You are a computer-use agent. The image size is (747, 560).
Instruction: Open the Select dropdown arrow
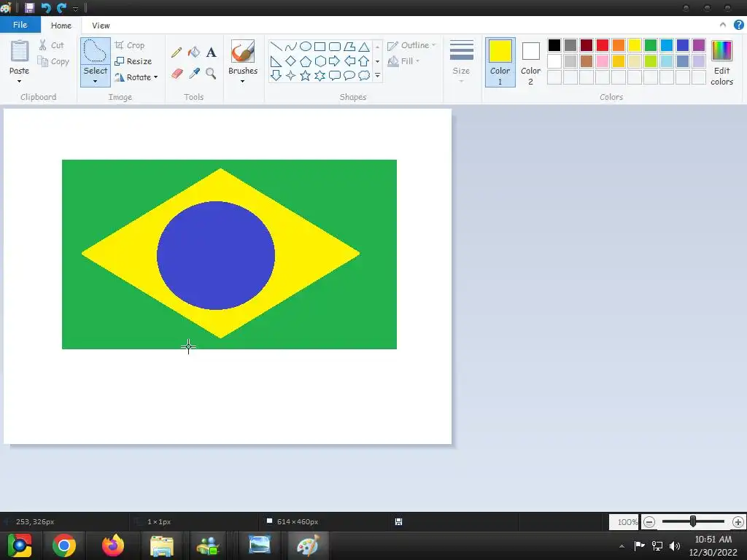click(x=96, y=82)
